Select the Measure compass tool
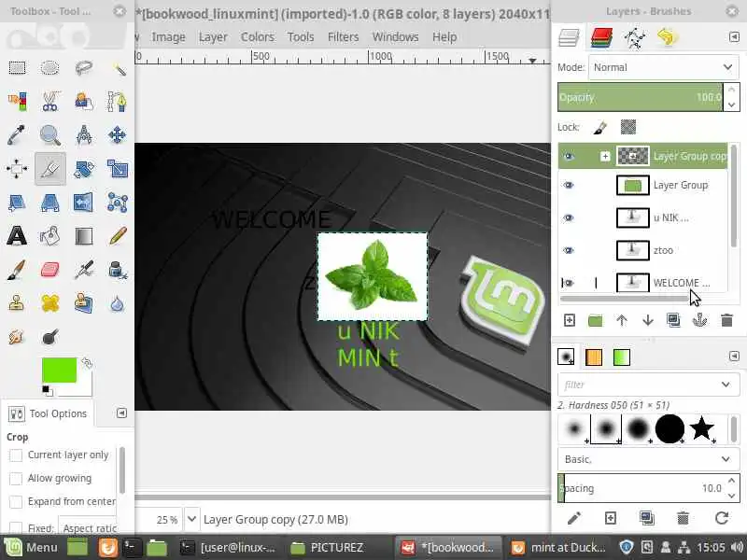Image resolution: width=747 pixels, height=560 pixels. pos(84,135)
